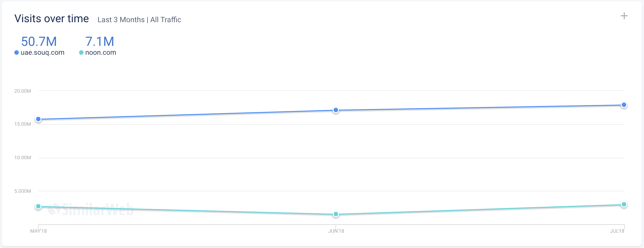This screenshot has height=248, width=644.
Task: Select the noon.com May'18 data point
Action: [x=38, y=206]
